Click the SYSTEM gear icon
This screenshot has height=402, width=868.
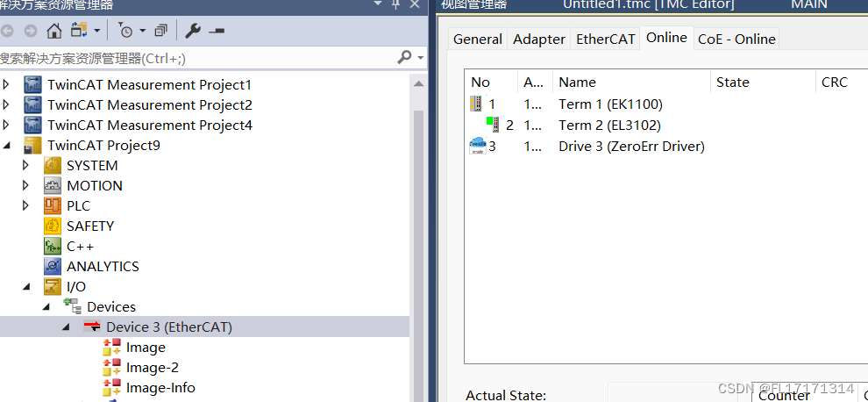(x=53, y=165)
